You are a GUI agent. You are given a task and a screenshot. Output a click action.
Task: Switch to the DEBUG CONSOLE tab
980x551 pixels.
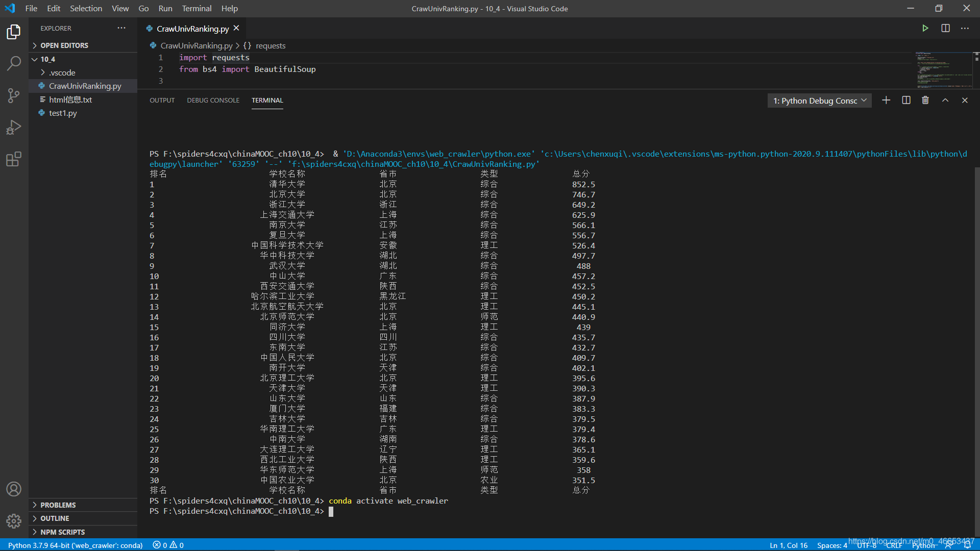(x=213, y=101)
